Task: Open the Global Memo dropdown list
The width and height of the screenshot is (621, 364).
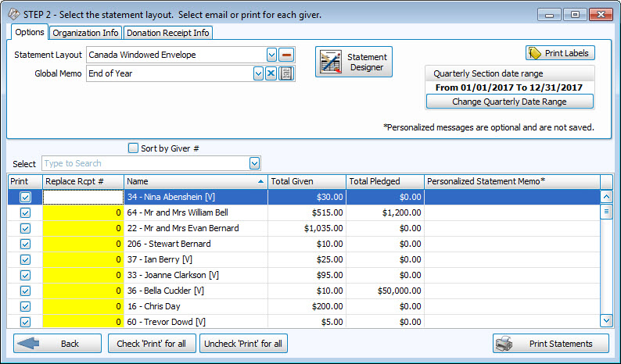Action: (257, 73)
